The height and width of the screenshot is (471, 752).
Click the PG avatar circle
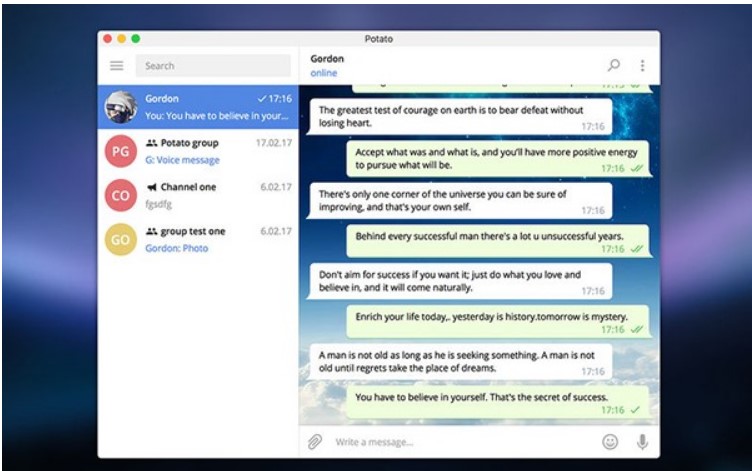pos(121,151)
